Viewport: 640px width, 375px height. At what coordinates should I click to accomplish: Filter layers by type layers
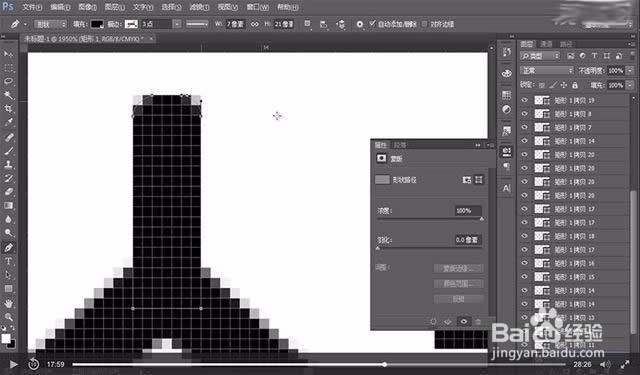[594, 56]
